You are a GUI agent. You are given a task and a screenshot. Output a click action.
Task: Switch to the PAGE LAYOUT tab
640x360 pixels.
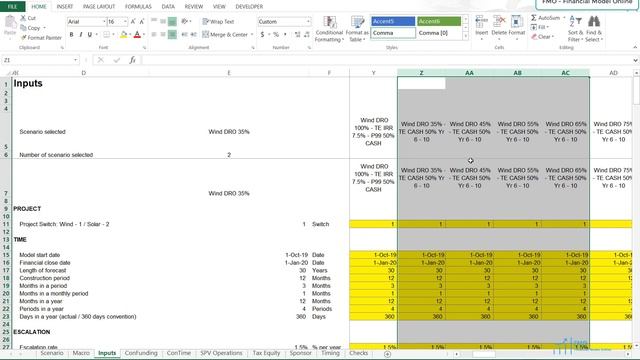point(99,7)
